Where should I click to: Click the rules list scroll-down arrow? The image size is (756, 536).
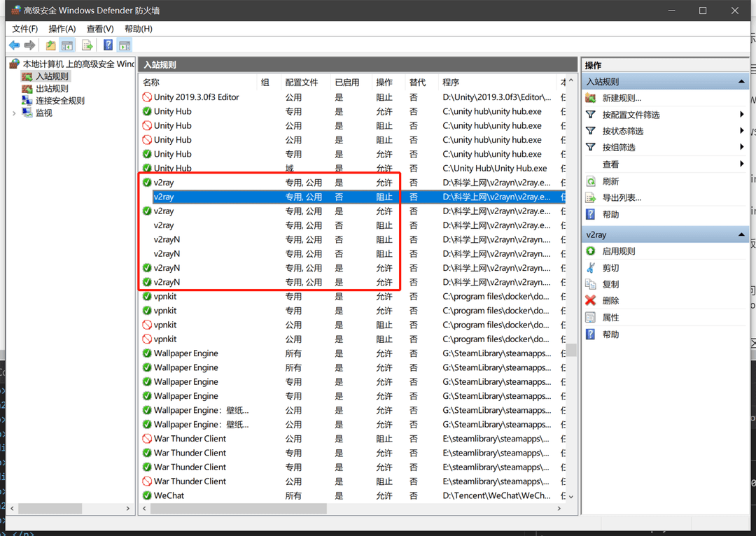pyautogui.click(x=571, y=497)
